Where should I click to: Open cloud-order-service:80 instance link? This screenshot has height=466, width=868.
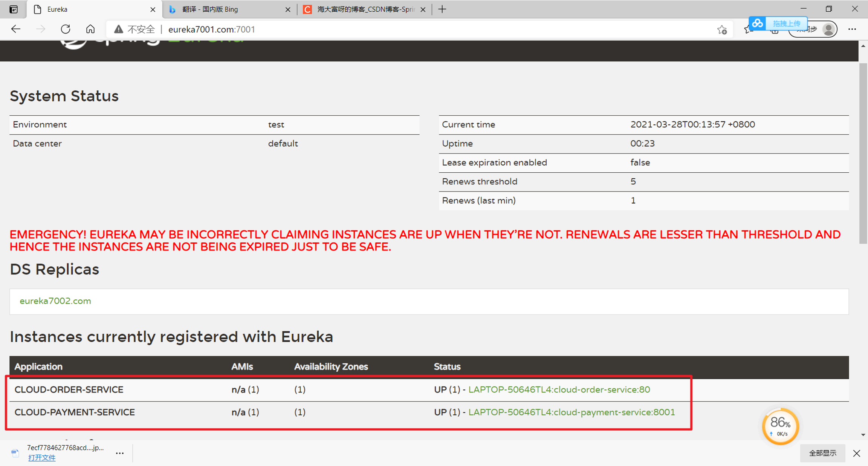559,389
